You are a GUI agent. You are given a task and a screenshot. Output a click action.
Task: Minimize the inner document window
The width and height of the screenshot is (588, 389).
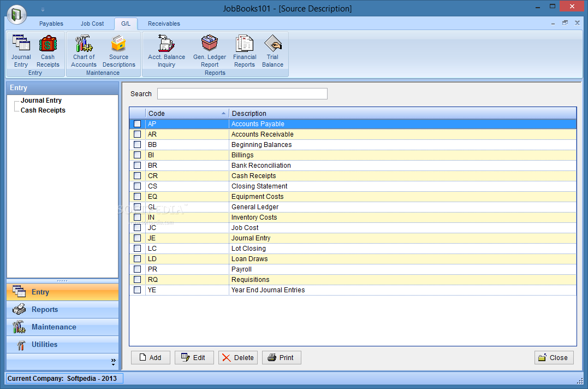point(553,23)
